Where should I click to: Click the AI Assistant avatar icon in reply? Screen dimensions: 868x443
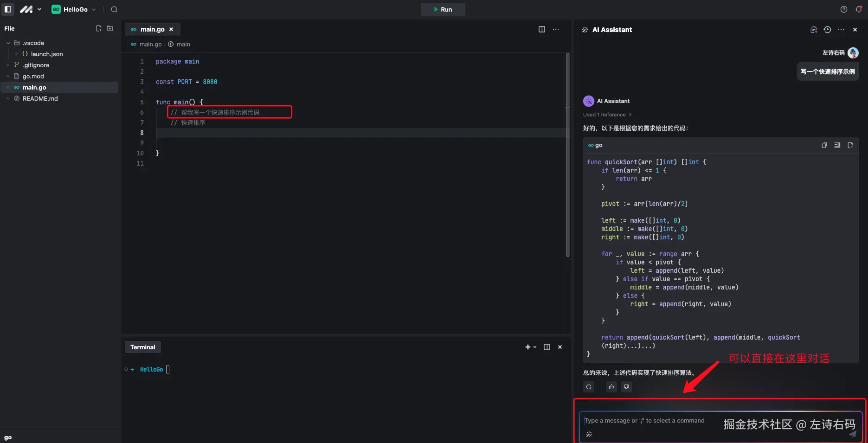pos(589,101)
